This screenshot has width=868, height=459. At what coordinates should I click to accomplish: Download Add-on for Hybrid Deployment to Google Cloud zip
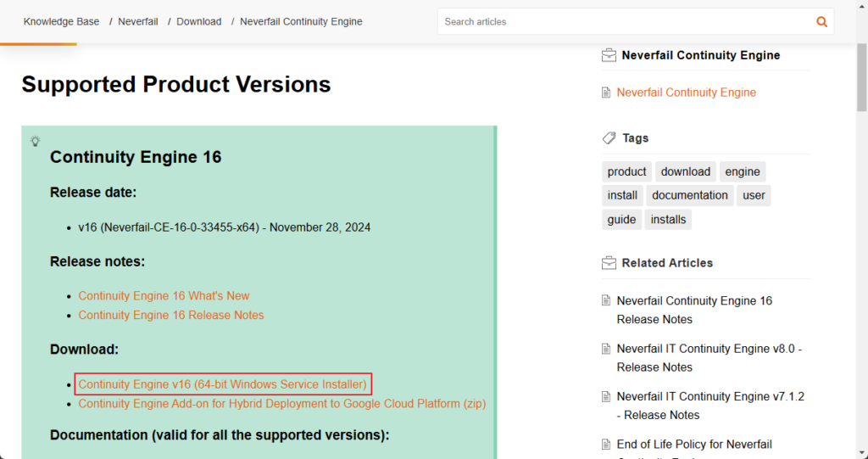point(282,404)
